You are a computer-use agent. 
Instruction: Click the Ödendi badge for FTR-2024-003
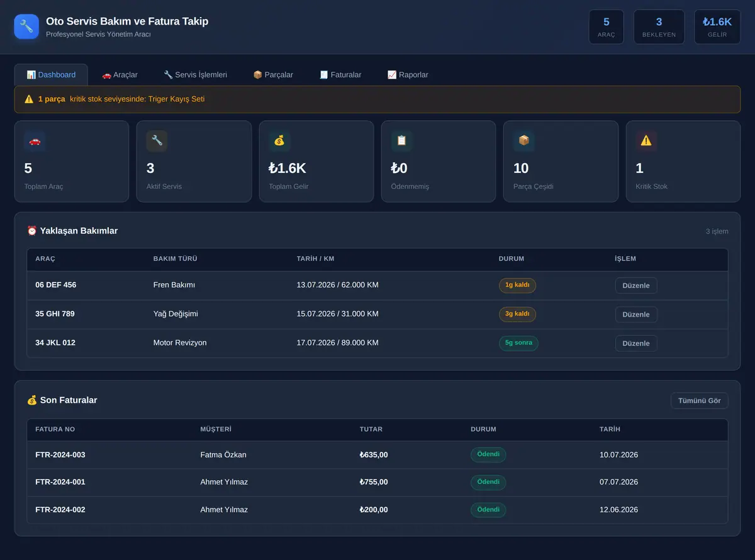point(488,455)
